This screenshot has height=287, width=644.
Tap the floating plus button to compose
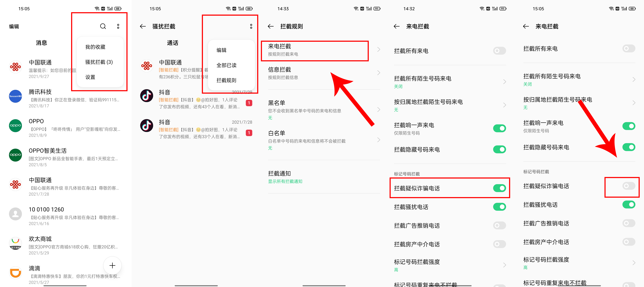[112, 265]
